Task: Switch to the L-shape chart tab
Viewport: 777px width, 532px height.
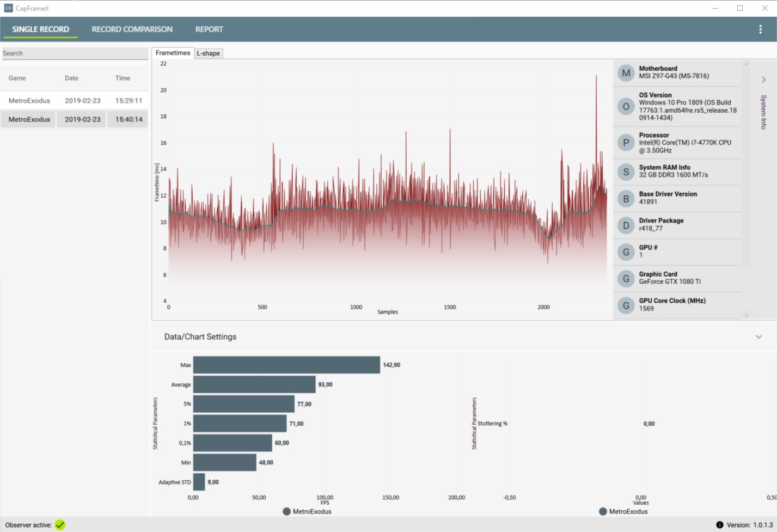Action: [x=209, y=53]
